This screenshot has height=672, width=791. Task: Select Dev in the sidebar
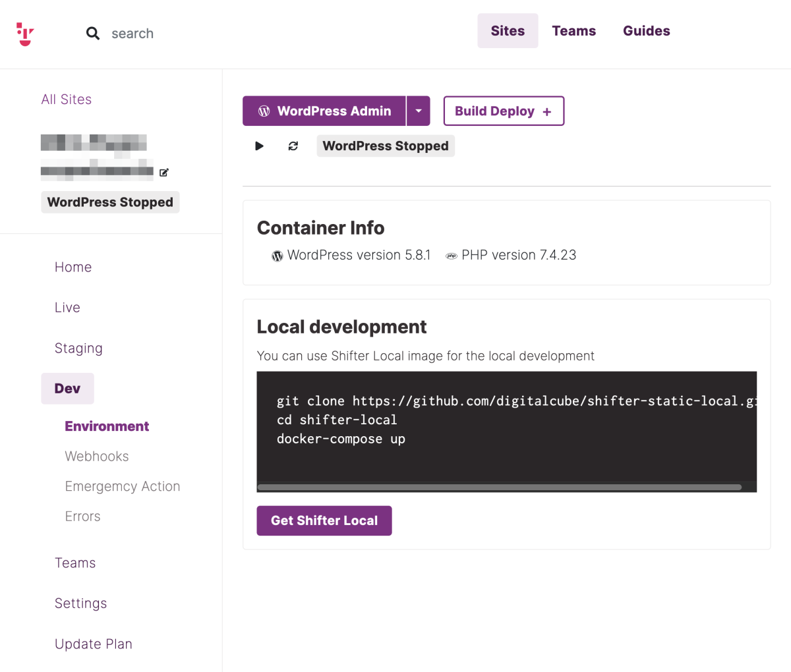[x=67, y=389]
